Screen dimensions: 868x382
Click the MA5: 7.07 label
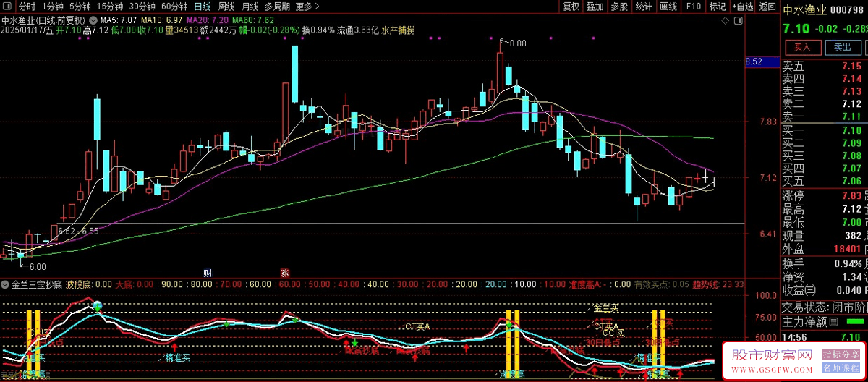tap(117, 20)
